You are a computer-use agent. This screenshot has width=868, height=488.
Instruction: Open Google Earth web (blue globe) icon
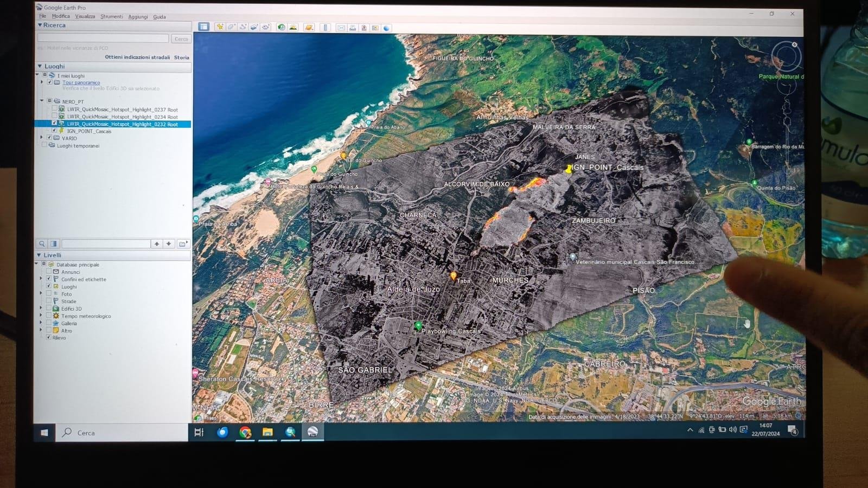pyautogui.click(x=386, y=28)
